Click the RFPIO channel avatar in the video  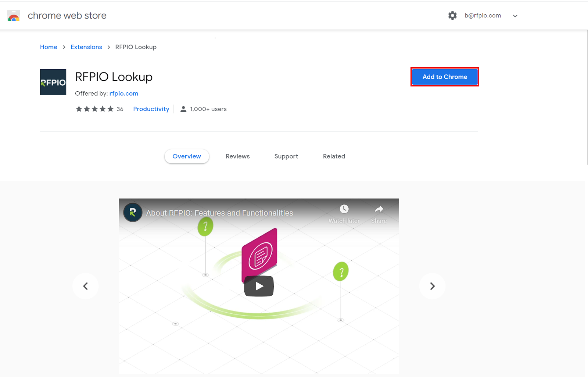pyautogui.click(x=133, y=213)
